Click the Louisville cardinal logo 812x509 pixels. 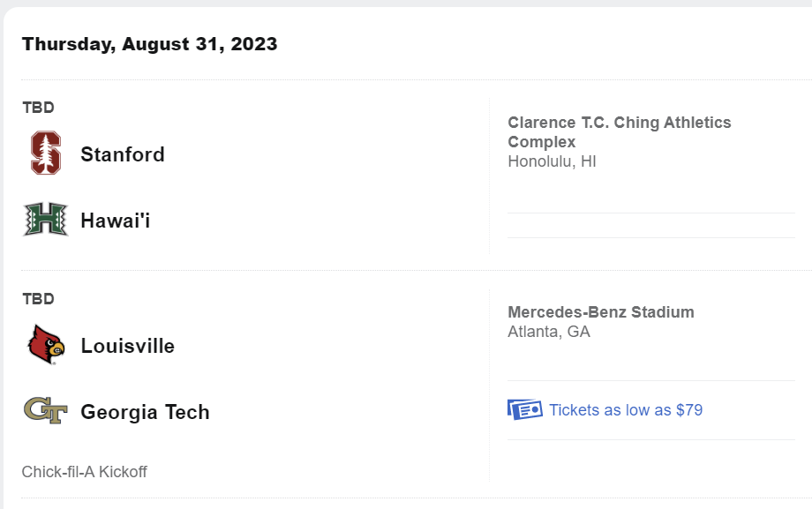[46, 344]
